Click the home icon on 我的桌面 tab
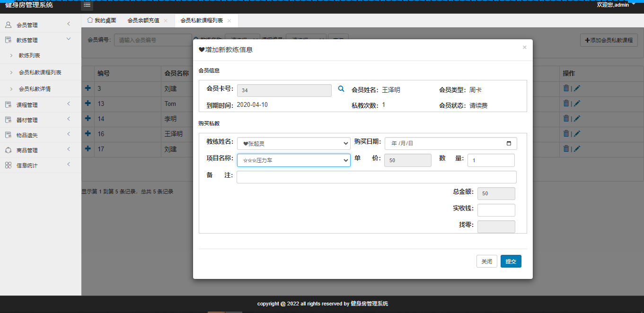The image size is (644, 313). click(x=90, y=20)
